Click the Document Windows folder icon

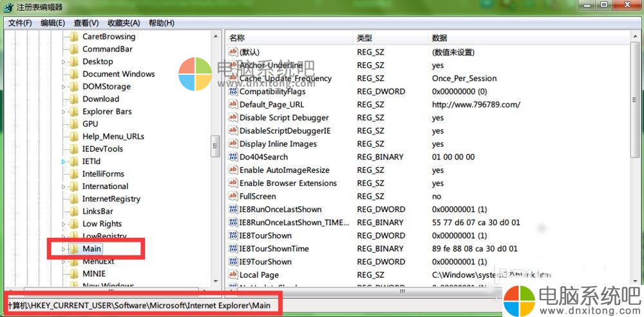tap(74, 74)
